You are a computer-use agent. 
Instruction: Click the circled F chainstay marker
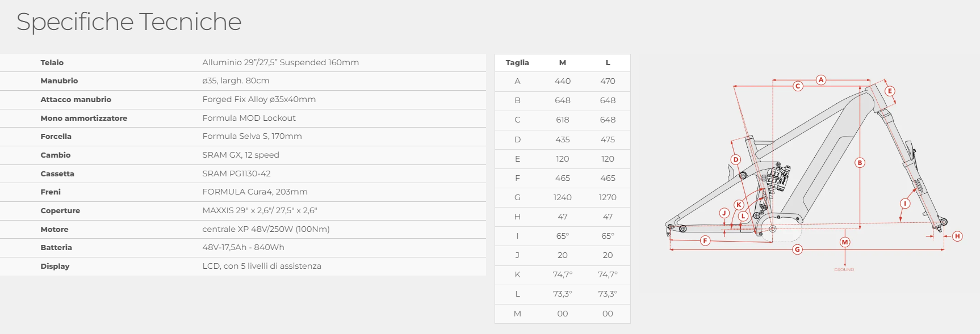point(705,240)
